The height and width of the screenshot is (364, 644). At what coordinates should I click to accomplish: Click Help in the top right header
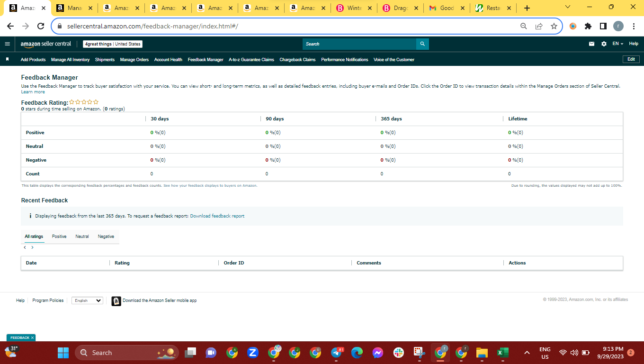coord(634,44)
